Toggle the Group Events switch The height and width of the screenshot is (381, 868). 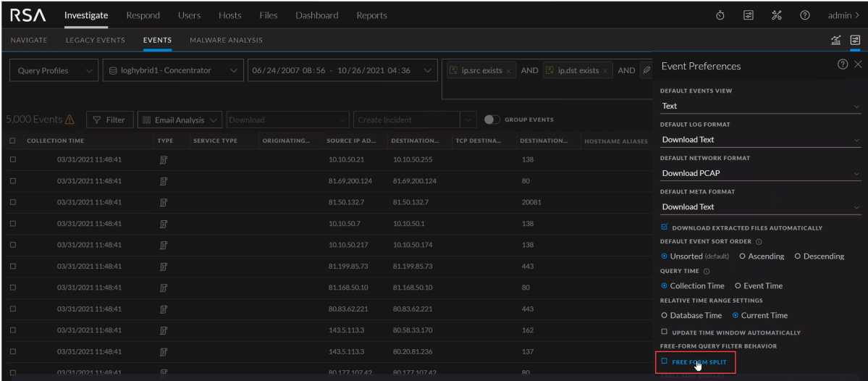pos(493,120)
